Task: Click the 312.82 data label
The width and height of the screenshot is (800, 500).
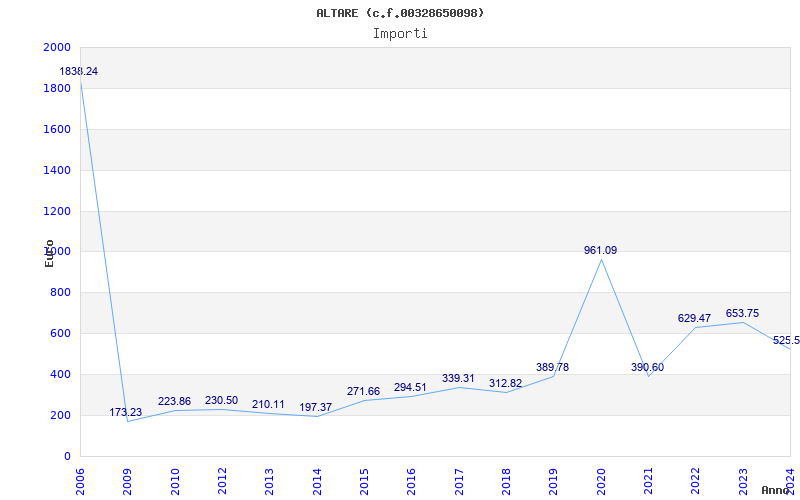Action: point(506,384)
